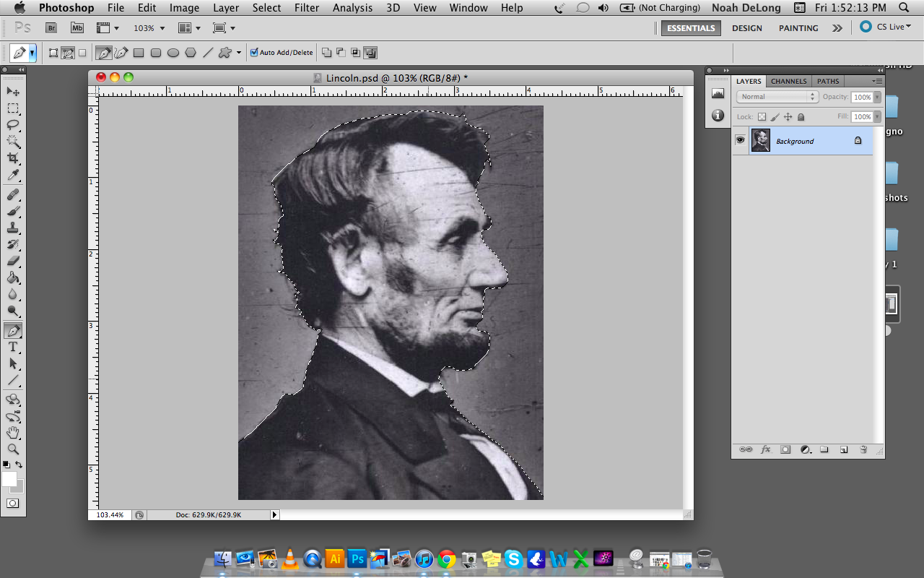The height and width of the screenshot is (578, 924).
Task: Launch Mini Bridge from application bar
Action: coord(77,28)
